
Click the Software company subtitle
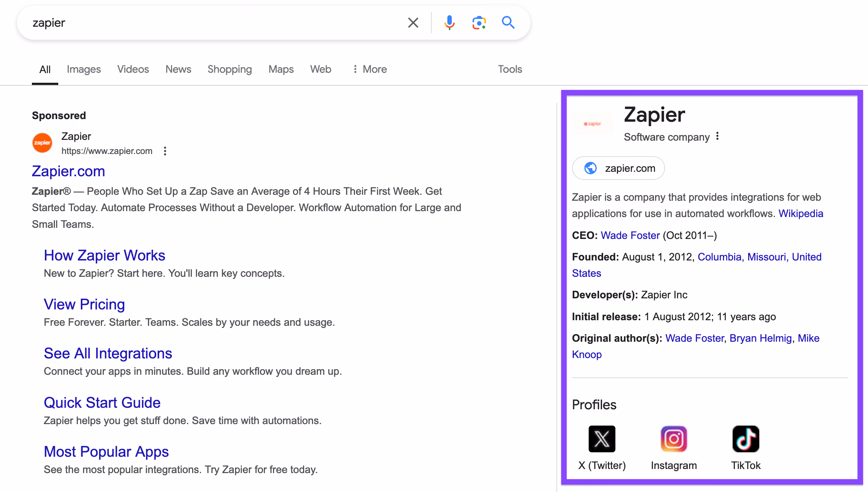pyautogui.click(x=667, y=137)
